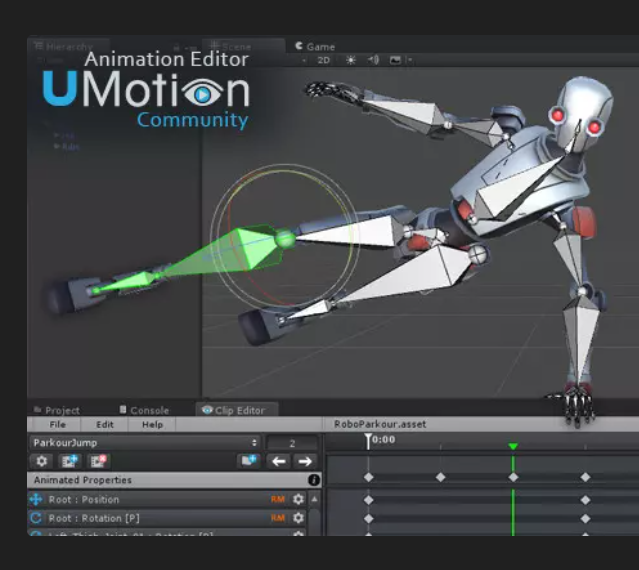Toggle the 2D view button
639x570 pixels.
tap(324, 60)
